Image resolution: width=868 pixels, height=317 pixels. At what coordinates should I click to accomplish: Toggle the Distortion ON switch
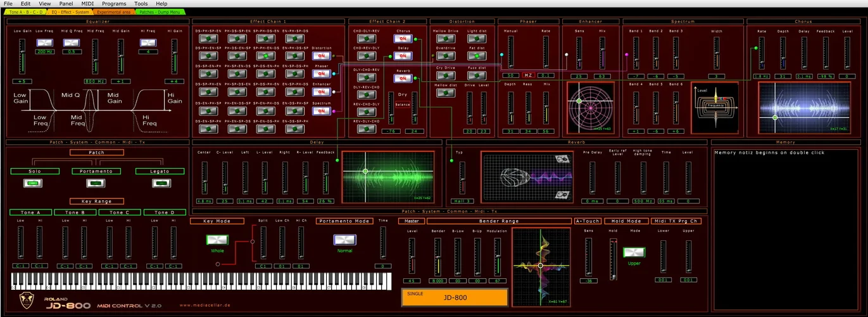coord(322,55)
